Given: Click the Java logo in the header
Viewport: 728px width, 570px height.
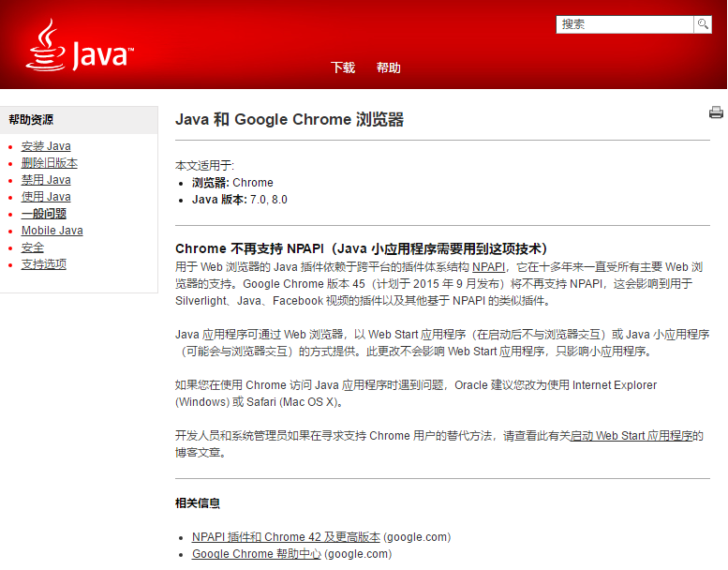Looking at the screenshot, I should 80,45.
